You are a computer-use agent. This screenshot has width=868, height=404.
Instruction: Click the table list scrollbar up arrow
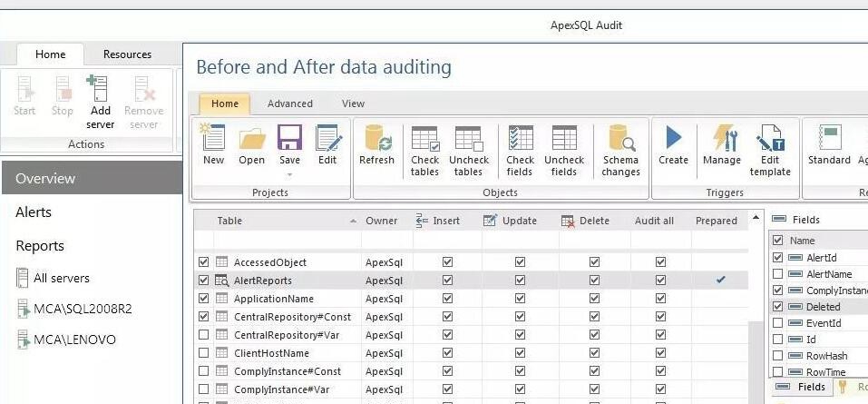pos(756,217)
